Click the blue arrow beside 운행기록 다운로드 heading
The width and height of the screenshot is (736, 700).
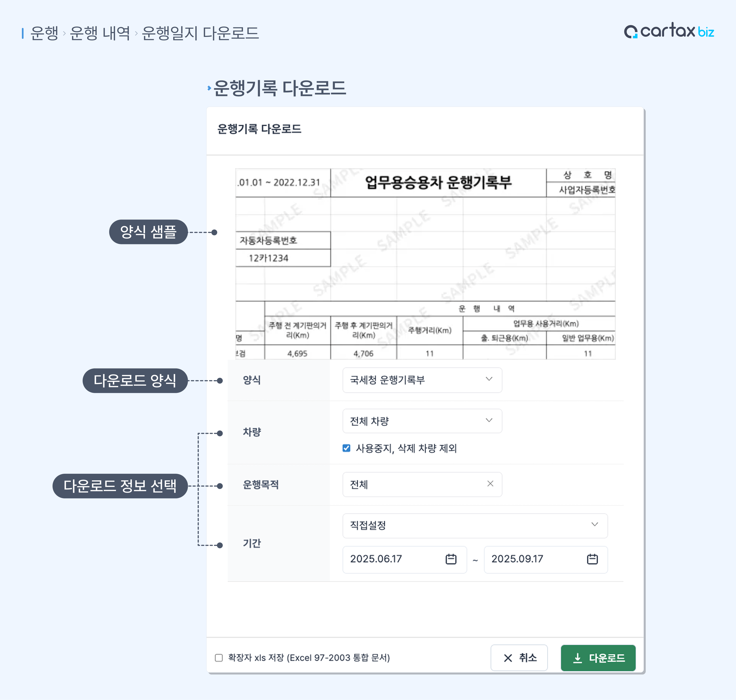[209, 88]
